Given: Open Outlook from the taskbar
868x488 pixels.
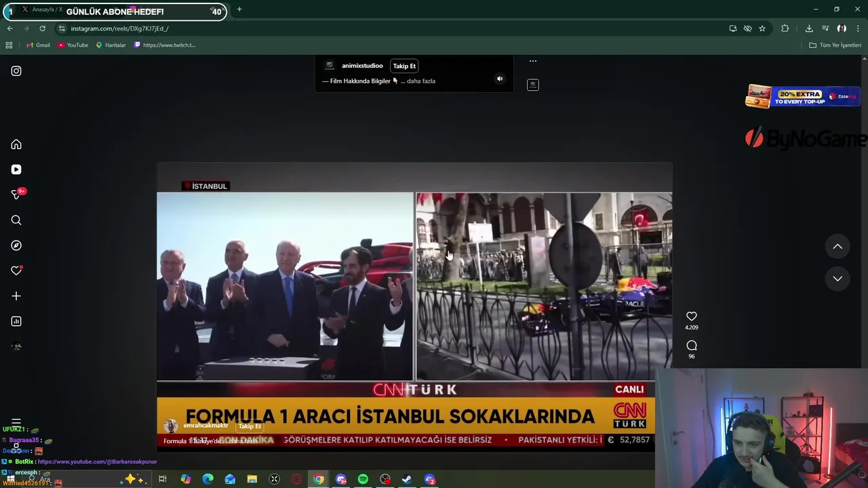Looking at the screenshot, I should [230, 480].
